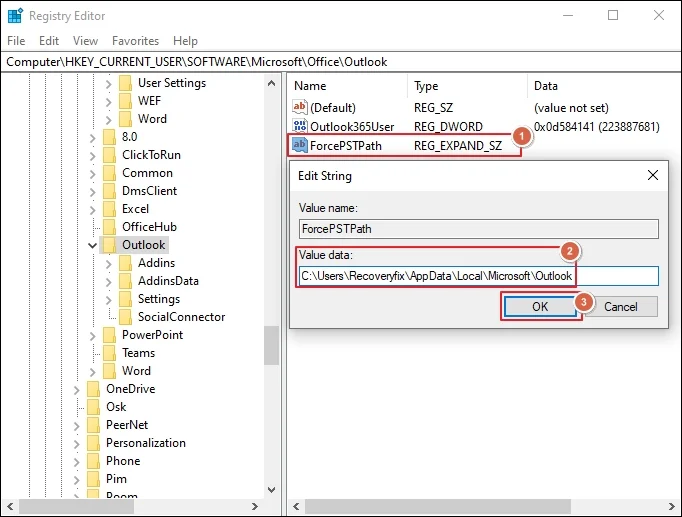Click the Registry Editor app icon
Image resolution: width=682 pixels, height=517 pixels.
point(15,16)
